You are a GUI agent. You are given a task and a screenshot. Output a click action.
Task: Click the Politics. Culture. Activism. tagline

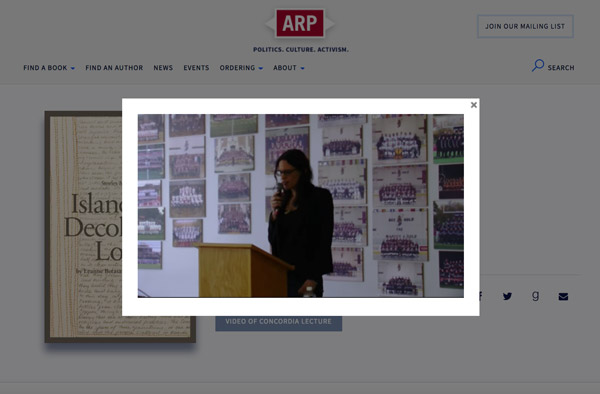click(301, 49)
